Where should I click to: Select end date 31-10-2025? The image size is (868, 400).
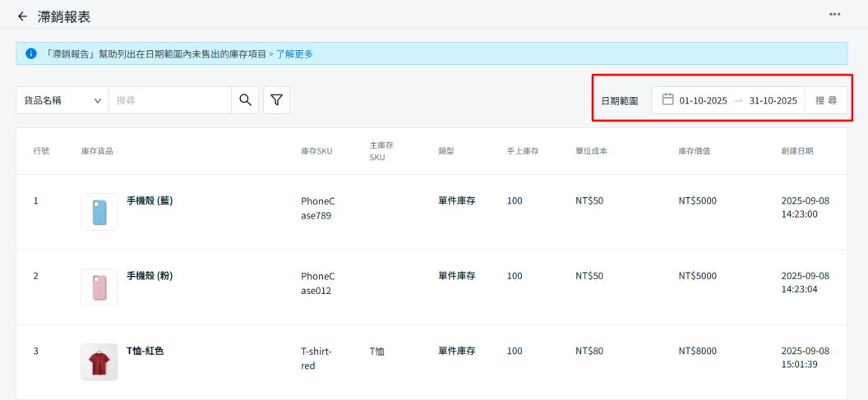(x=773, y=101)
